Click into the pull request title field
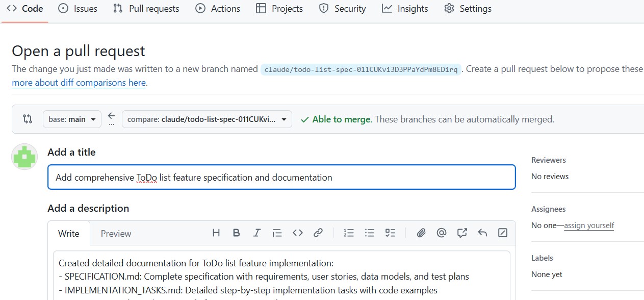 click(x=281, y=178)
